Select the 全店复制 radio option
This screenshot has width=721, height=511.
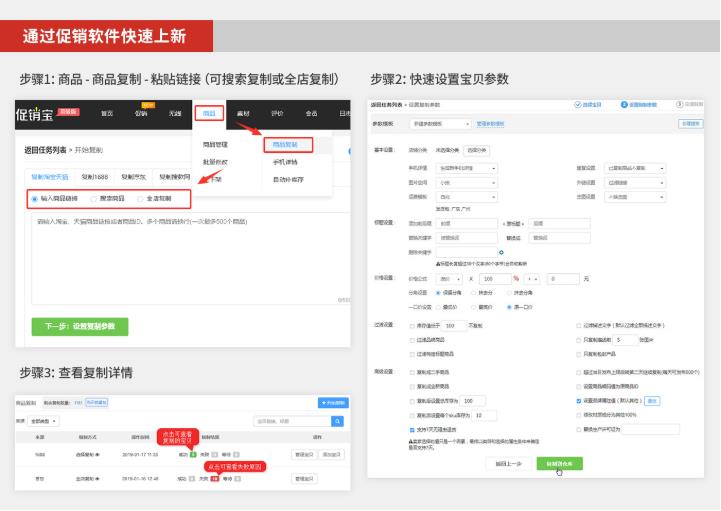coord(140,198)
